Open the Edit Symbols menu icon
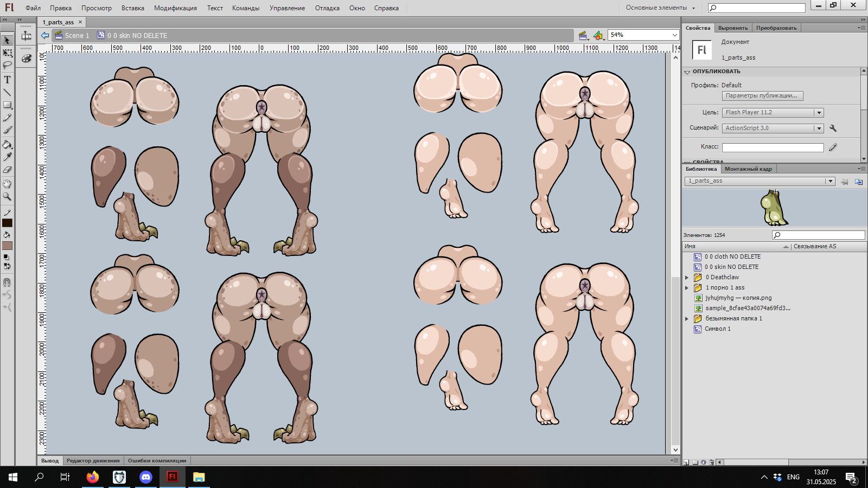The image size is (868, 488). pyautogui.click(x=598, y=35)
